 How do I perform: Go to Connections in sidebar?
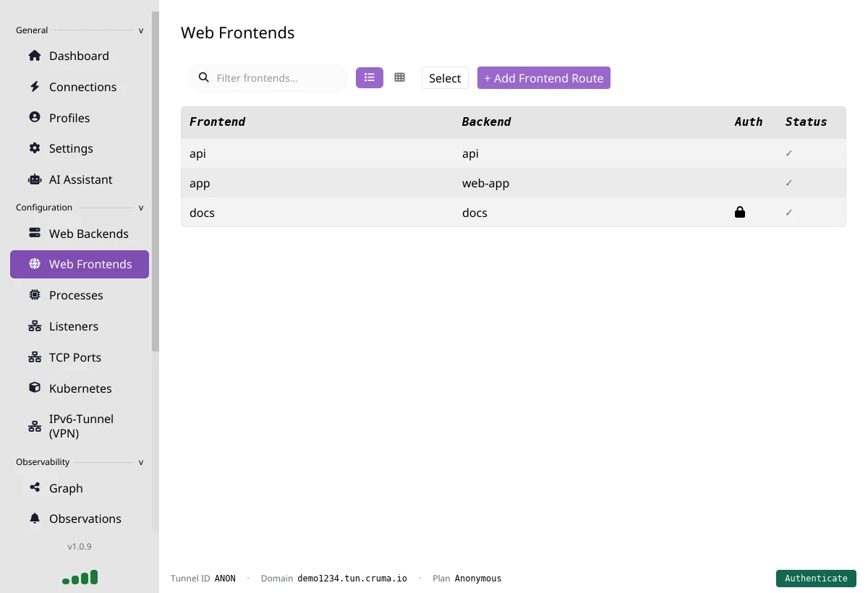point(80,87)
